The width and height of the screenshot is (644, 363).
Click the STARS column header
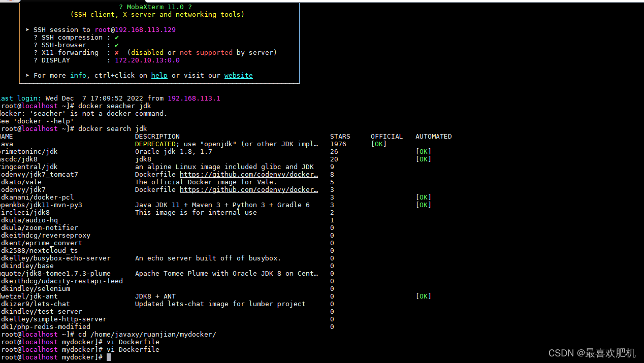[340, 136]
